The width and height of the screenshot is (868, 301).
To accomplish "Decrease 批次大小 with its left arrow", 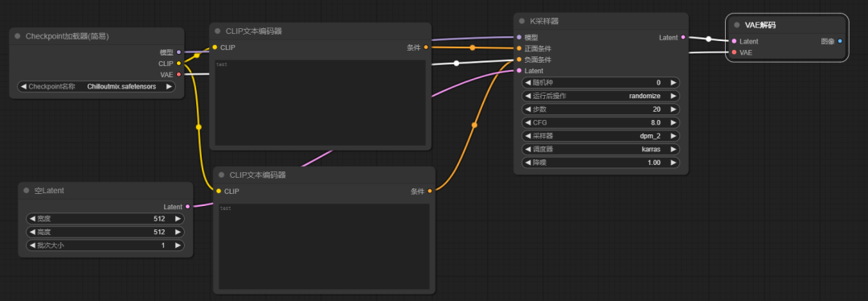I will [x=32, y=245].
